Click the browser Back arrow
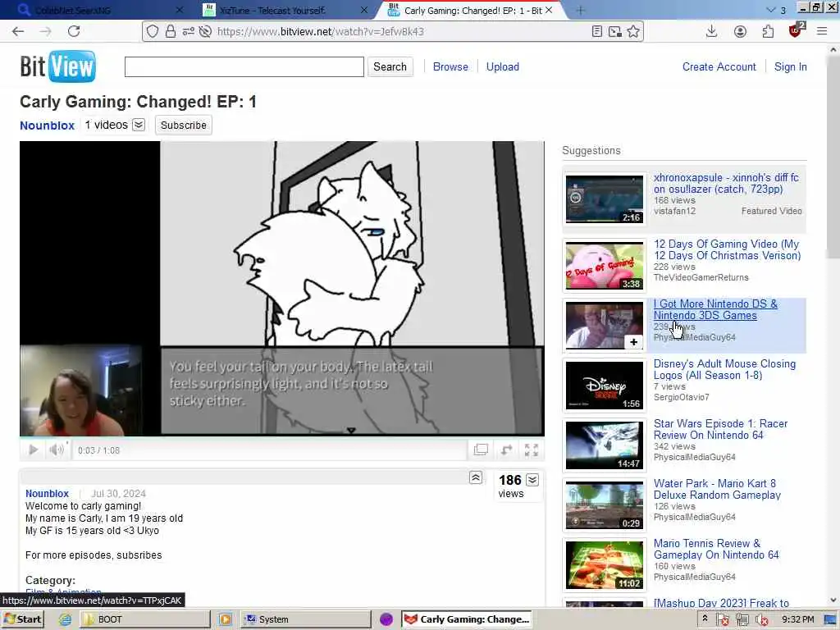Screen dimensions: 840x630 (x=18, y=32)
